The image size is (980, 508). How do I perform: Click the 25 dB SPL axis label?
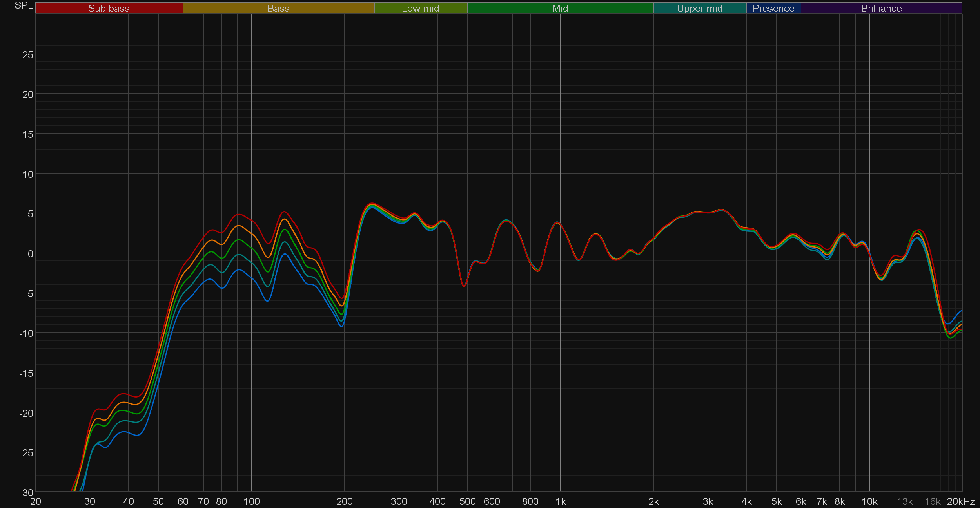click(28, 55)
